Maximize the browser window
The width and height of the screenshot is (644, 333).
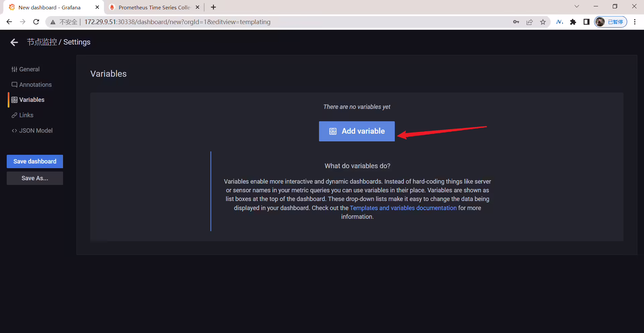[615, 6]
